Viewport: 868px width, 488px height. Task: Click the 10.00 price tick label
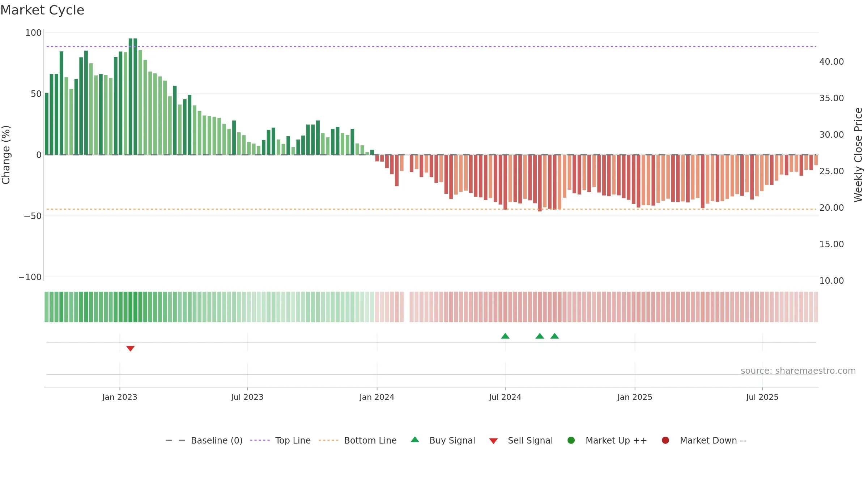click(x=831, y=281)
